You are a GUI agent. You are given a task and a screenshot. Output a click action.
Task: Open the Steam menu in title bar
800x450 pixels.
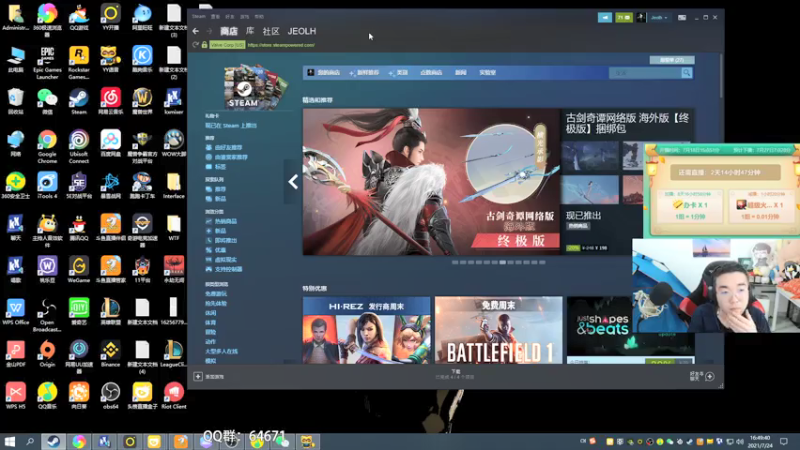(198, 17)
